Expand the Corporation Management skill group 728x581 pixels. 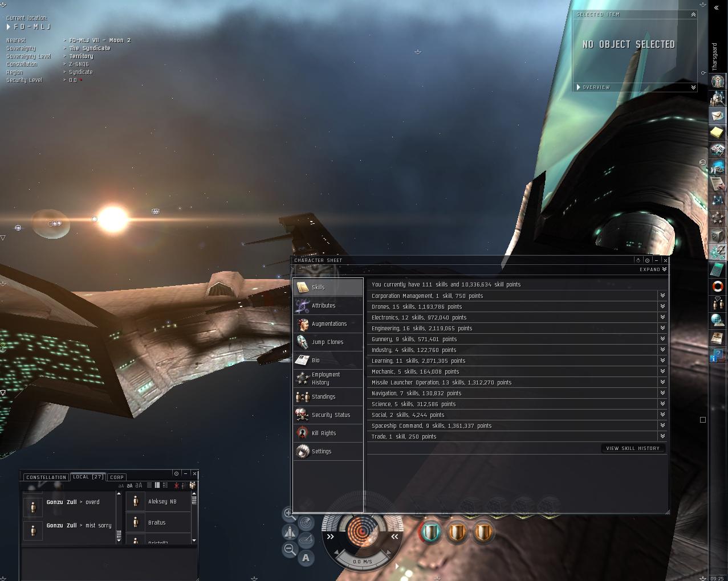click(662, 296)
